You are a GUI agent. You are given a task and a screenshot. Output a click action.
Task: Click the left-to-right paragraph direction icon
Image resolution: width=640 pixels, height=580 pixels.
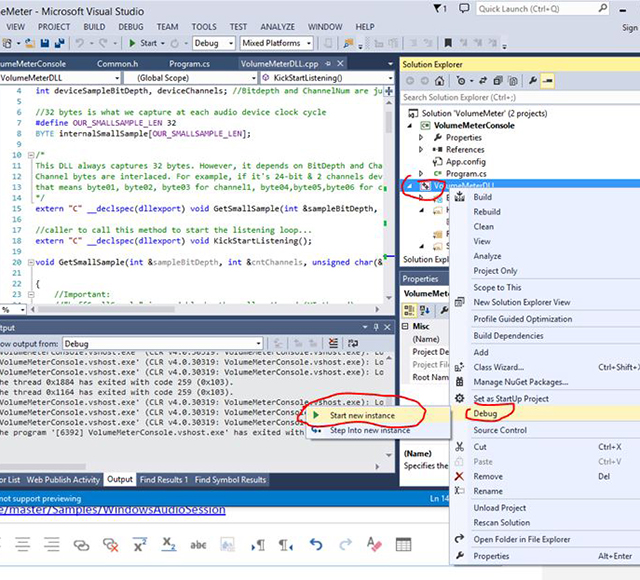click(x=258, y=545)
